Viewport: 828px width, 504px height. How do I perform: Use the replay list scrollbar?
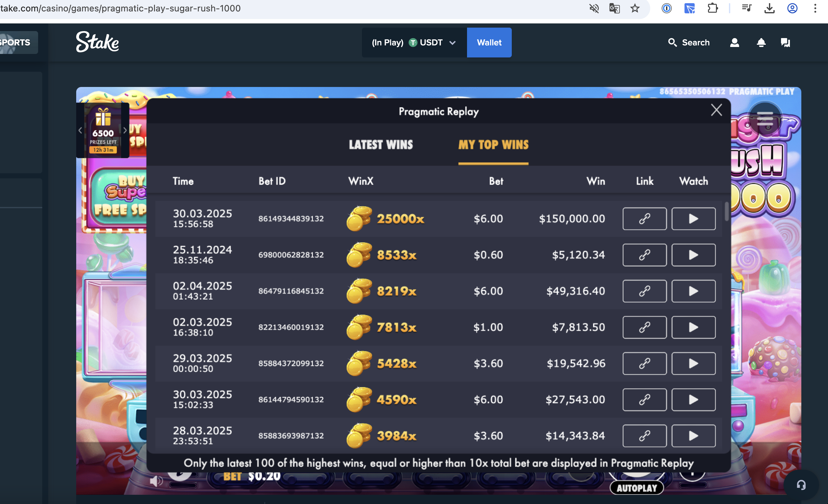[x=726, y=211]
